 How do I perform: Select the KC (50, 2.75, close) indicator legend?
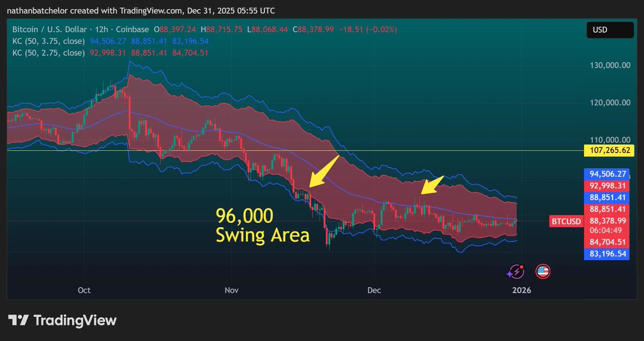click(x=49, y=53)
